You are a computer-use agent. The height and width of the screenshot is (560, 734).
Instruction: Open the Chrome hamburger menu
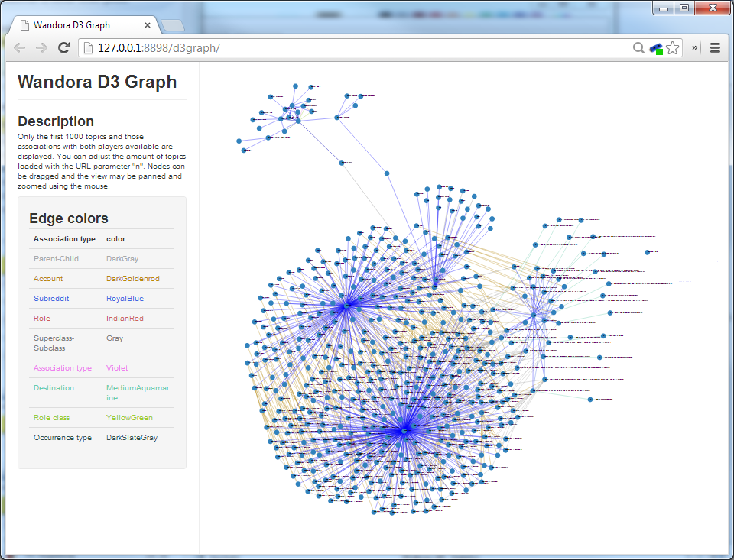click(x=716, y=48)
